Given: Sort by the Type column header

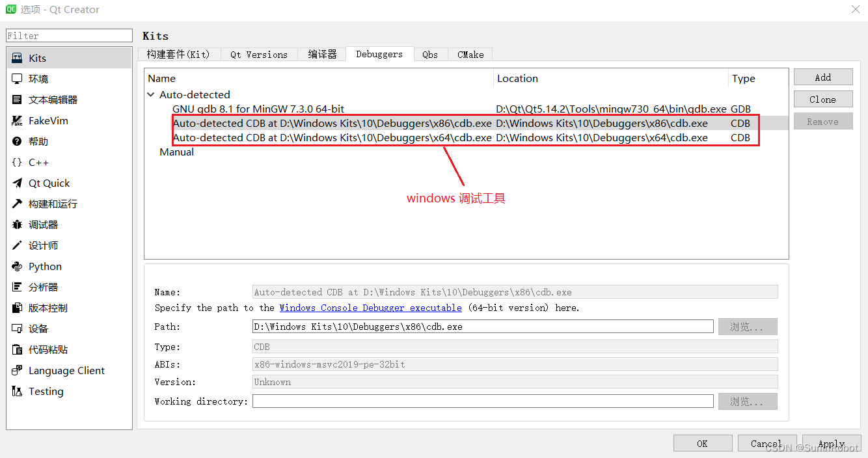Looking at the screenshot, I should pyautogui.click(x=758, y=78).
